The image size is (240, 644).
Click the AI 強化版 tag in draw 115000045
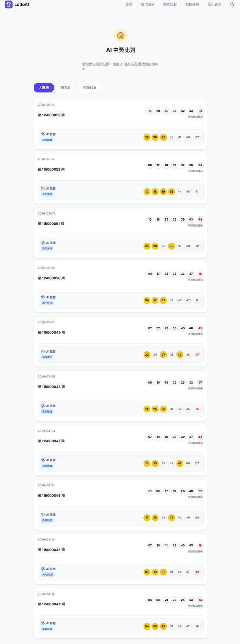click(x=48, y=574)
